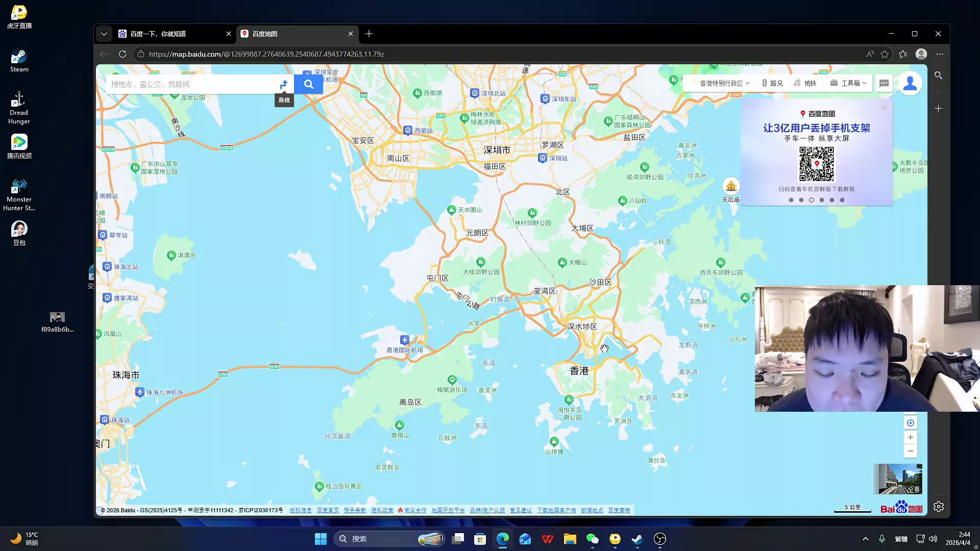Viewport: 980px width, 551px height.
Task: Open the browser tab list chevron
Action: [104, 34]
